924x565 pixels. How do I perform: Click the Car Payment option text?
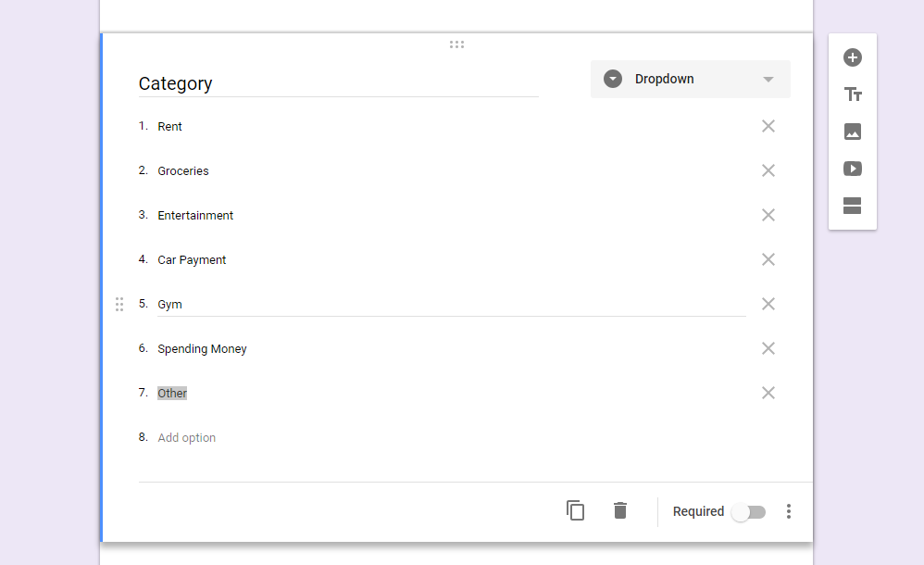click(x=192, y=260)
